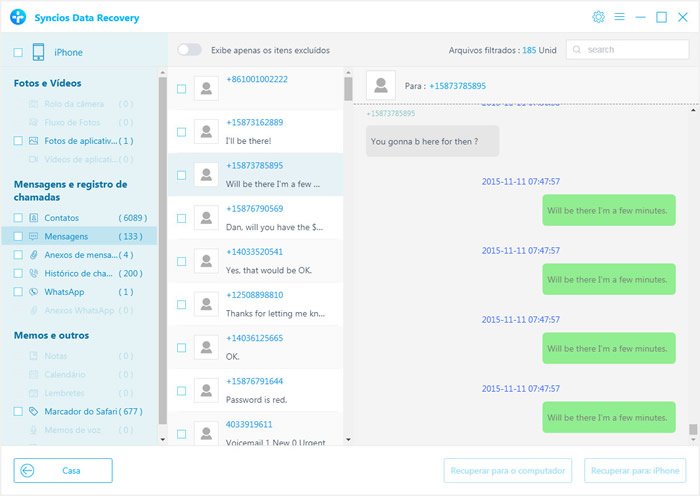Click the WhatsApp icon in sidebar
Screen dimensions: 700x496
click(x=33, y=292)
